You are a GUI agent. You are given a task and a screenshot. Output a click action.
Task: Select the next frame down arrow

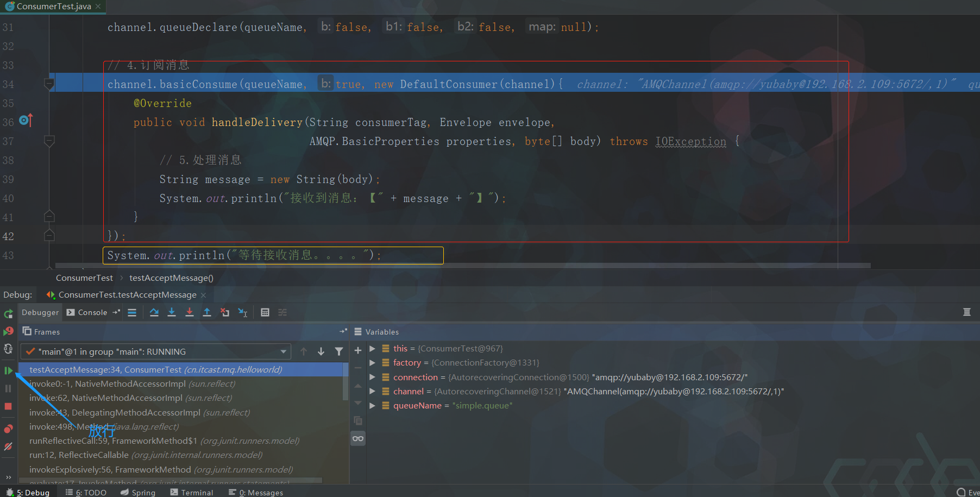click(x=321, y=351)
